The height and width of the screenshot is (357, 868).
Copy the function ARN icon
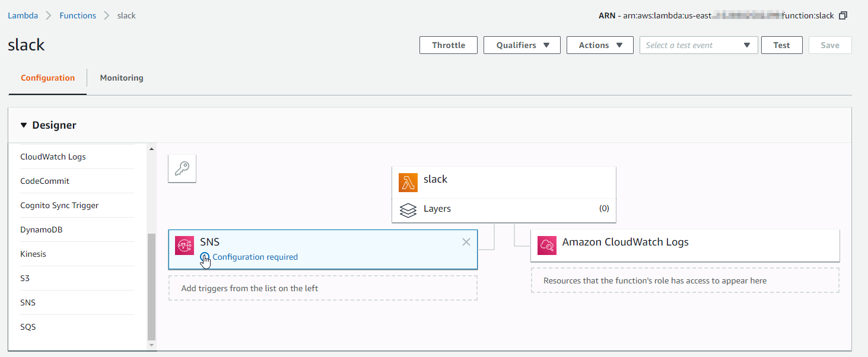pyautogui.click(x=843, y=15)
